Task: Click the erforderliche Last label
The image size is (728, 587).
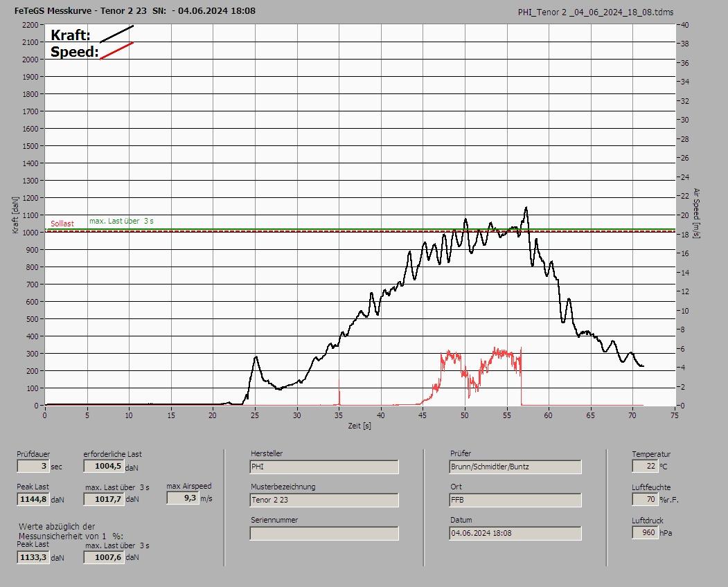Action: click(113, 454)
